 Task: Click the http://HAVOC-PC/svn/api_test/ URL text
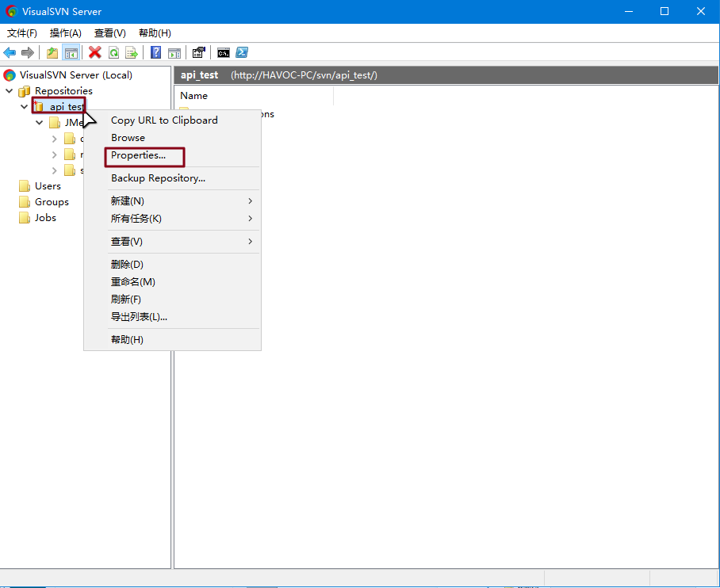[x=304, y=75]
